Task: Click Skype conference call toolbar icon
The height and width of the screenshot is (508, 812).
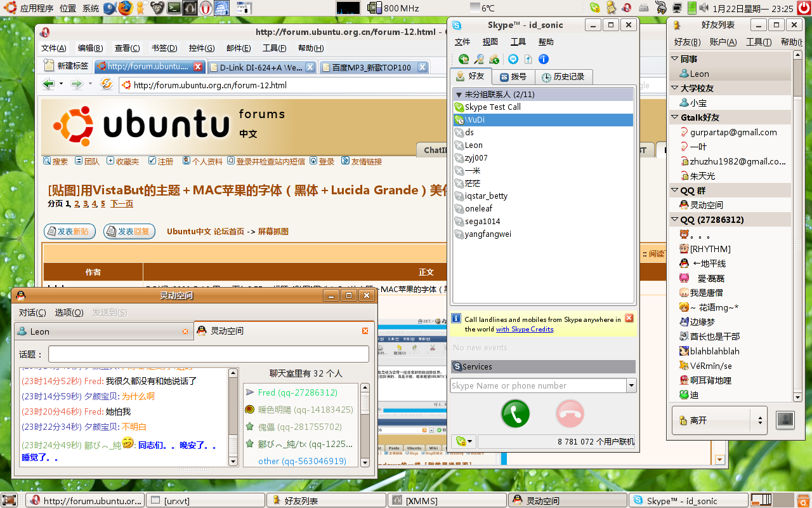Action: point(494,59)
